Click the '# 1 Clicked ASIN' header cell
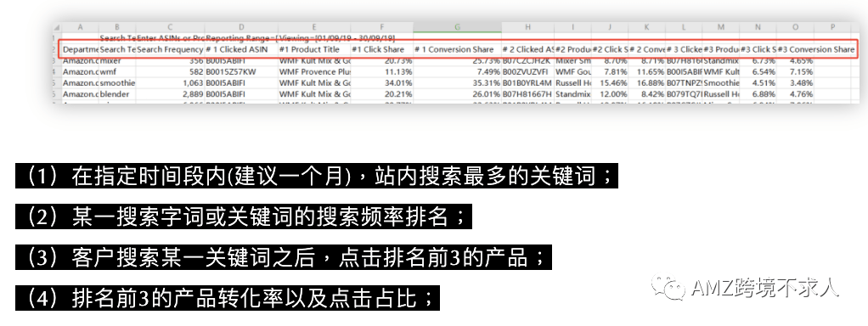The image size is (868, 326). coord(241,49)
